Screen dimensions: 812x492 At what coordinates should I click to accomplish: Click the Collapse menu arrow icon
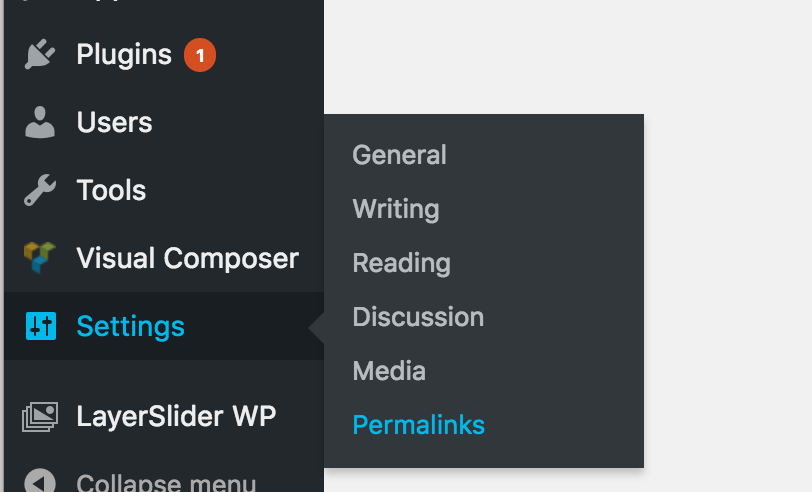pyautogui.click(x=40, y=481)
